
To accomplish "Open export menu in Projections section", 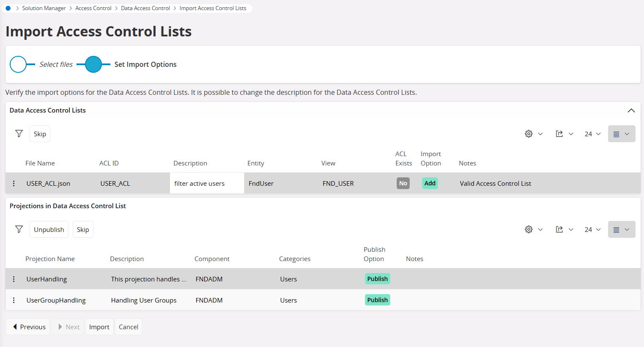I will 565,229.
